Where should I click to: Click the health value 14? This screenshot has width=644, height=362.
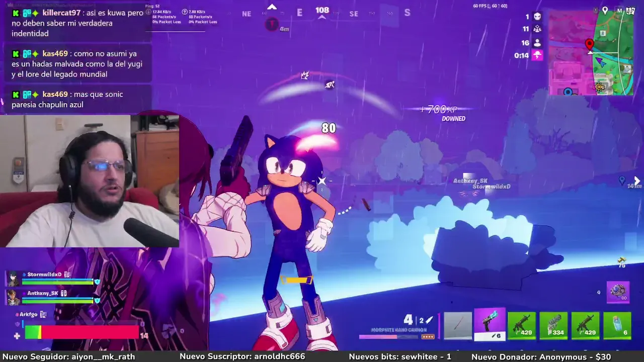pyautogui.click(x=144, y=336)
